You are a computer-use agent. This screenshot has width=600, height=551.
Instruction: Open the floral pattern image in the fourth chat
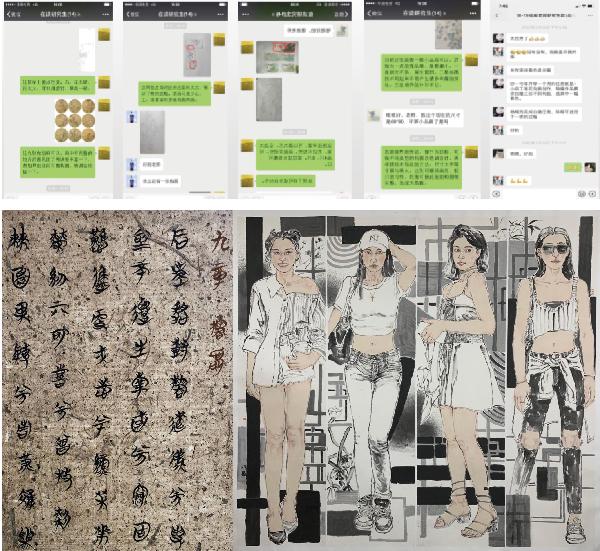tap(448, 35)
